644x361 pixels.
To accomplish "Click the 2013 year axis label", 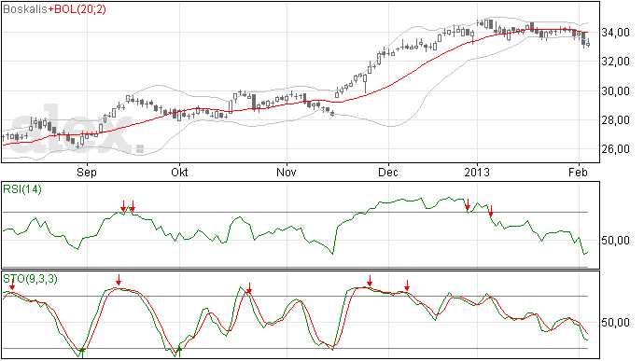I will 477,172.
